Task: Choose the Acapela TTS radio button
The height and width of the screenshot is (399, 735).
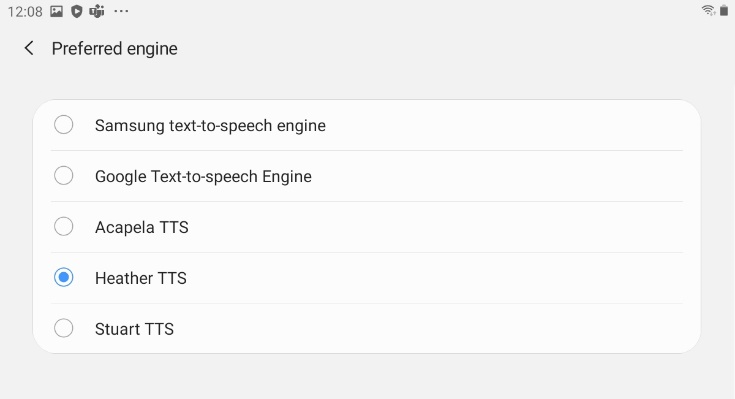Action: pyautogui.click(x=63, y=226)
